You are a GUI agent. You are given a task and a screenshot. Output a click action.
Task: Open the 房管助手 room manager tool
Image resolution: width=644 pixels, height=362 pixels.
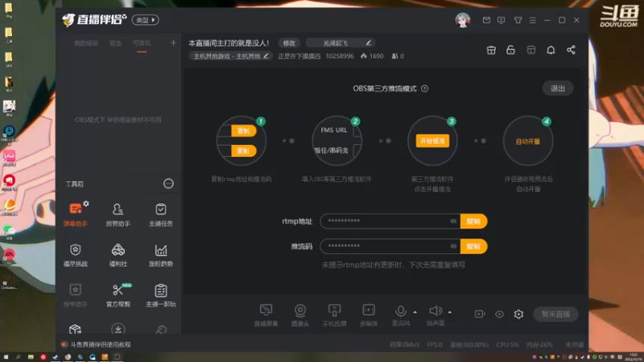pyautogui.click(x=118, y=214)
